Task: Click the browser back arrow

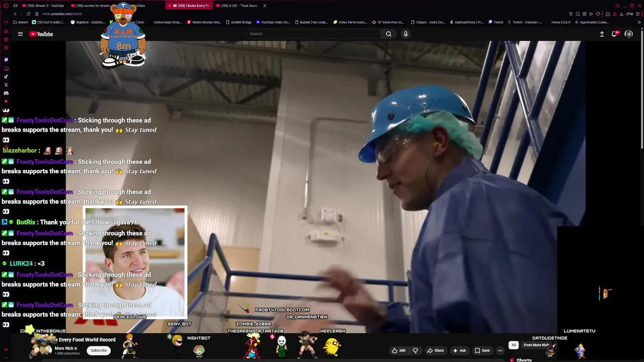Action: tap(15, 14)
